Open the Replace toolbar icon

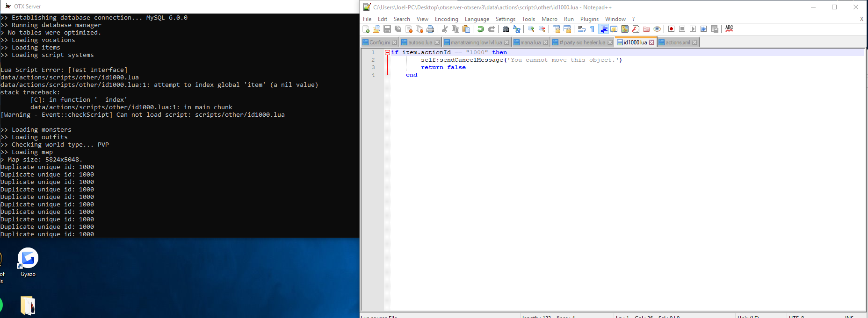(x=517, y=29)
